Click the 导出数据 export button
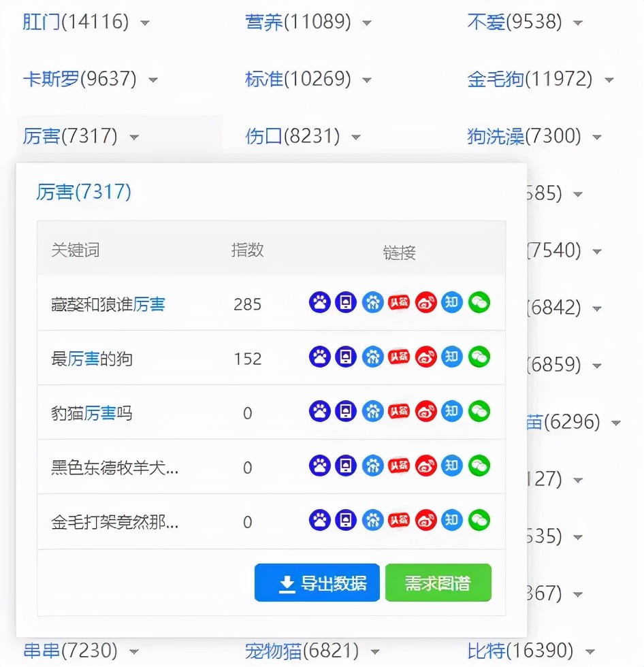 [317, 582]
